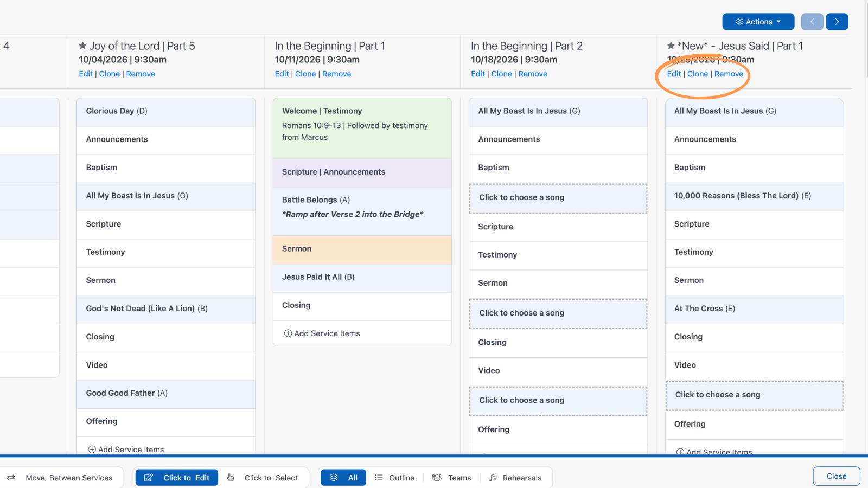Screen dimensions: 868x488
Task: Remove the Jesus Said Part 1 plan
Action: pos(729,74)
